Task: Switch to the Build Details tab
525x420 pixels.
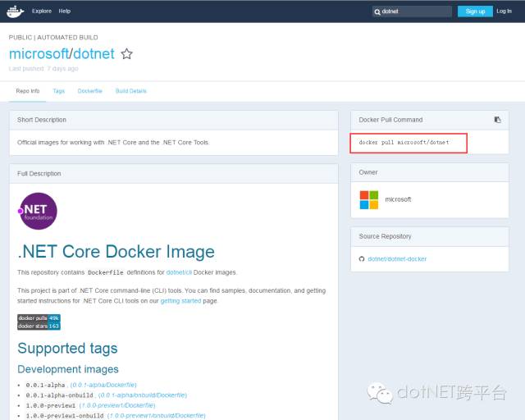Action: [x=131, y=91]
